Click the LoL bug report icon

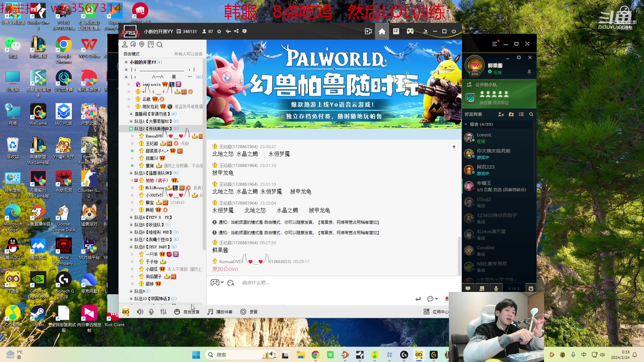point(531,288)
